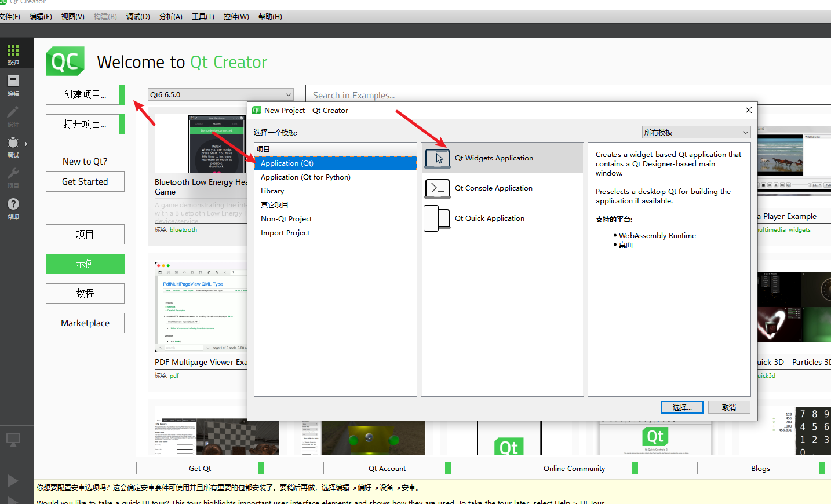The height and width of the screenshot is (504, 831).
Task: Open the Help (帮助) mode icon
Action: pos(13,208)
